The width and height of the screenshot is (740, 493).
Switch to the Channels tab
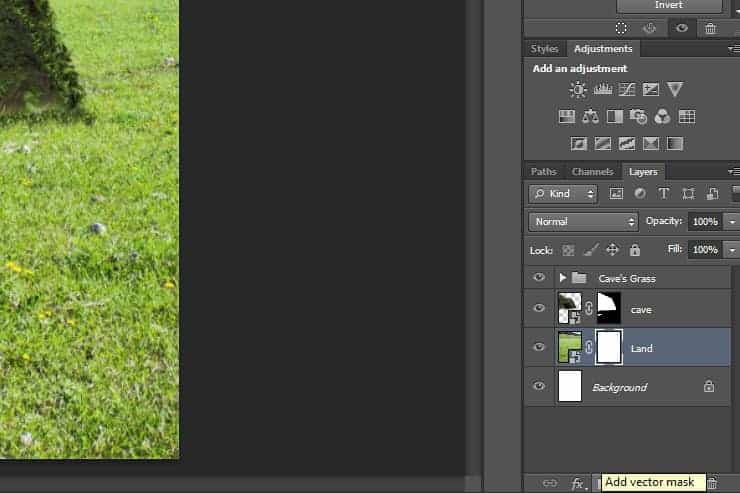592,172
